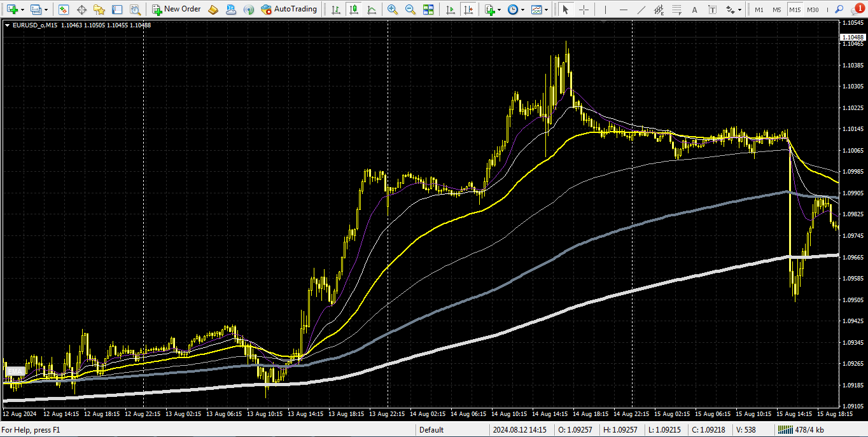Show the Terminal panel

pos(117,10)
